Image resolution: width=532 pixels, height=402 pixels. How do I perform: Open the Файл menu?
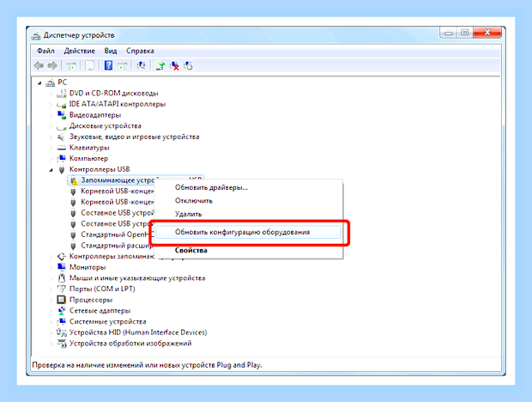(x=45, y=51)
